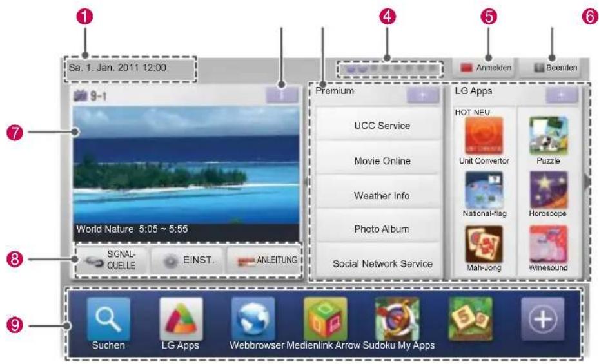Expand LG Apps section with plus button
The height and width of the screenshot is (364, 599).
pos(561,95)
